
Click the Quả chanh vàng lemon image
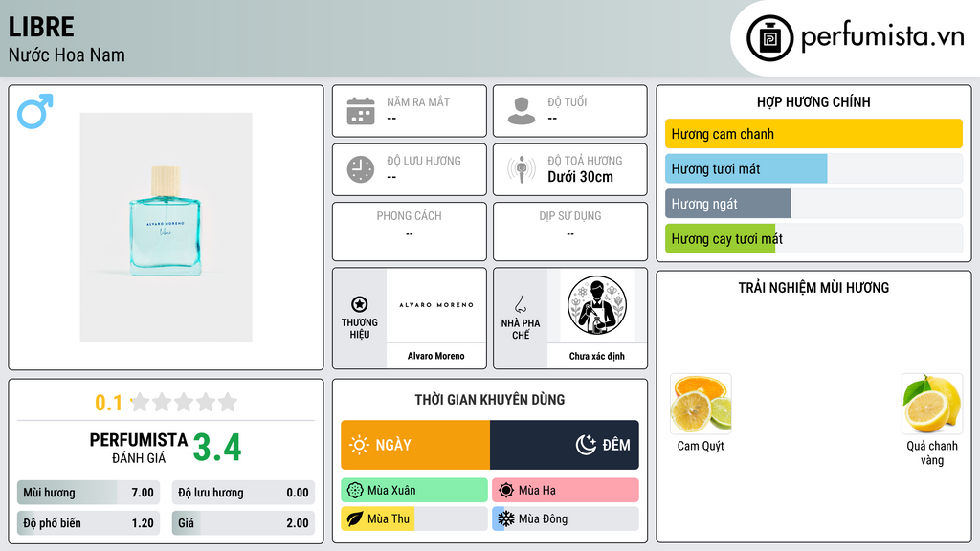(x=932, y=404)
